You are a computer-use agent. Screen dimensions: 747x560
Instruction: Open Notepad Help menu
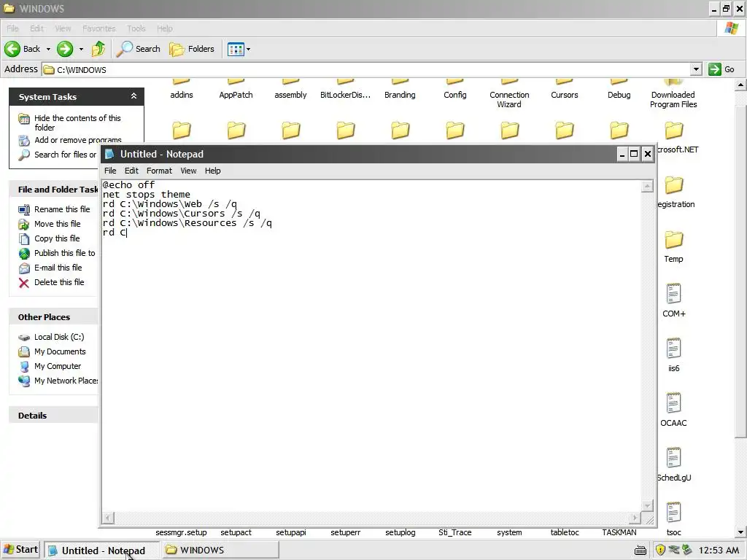coord(212,171)
